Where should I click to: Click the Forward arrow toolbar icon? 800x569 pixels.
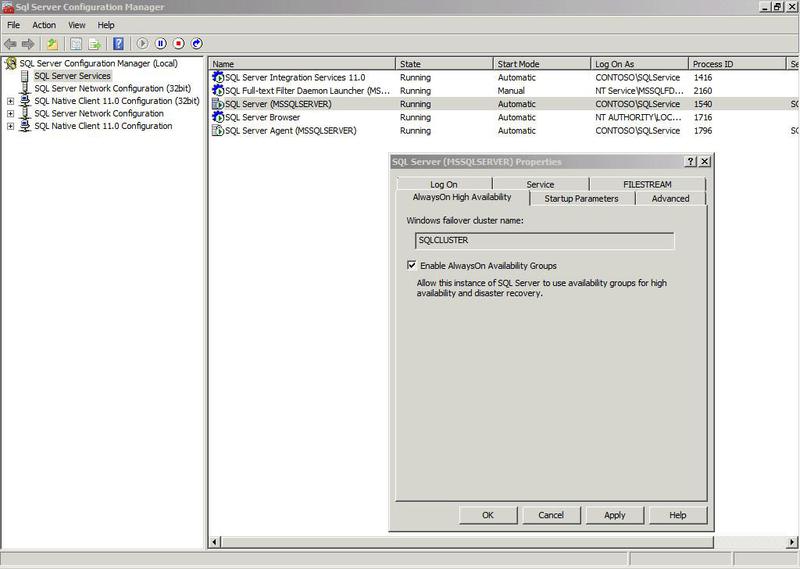point(28,44)
